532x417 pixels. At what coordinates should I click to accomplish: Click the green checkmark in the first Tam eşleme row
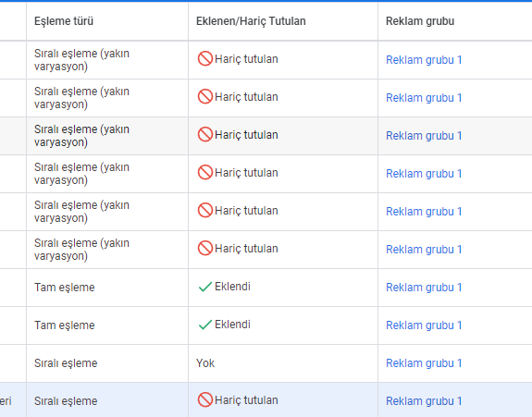click(x=205, y=287)
